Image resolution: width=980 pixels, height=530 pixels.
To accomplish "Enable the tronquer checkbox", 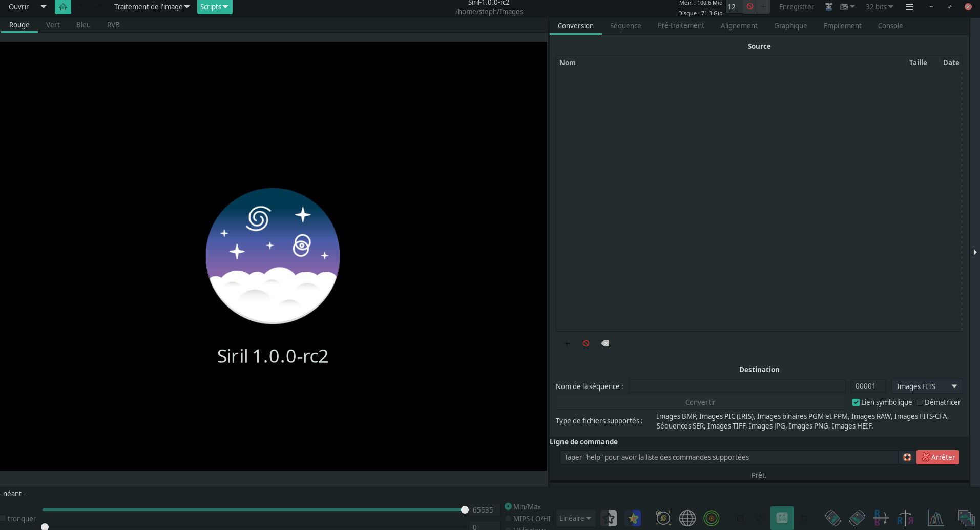I will coord(3,519).
